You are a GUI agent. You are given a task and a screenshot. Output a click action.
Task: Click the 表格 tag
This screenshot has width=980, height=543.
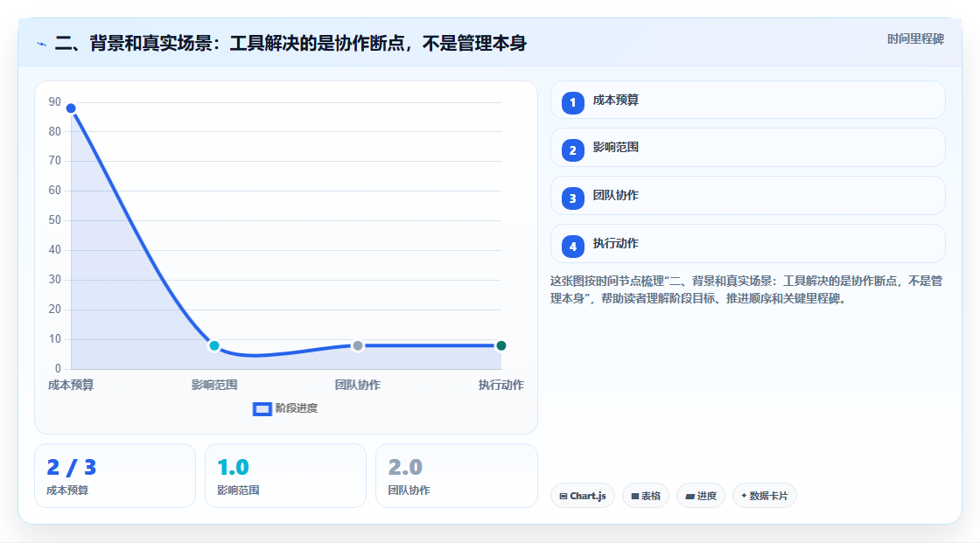tap(646, 496)
